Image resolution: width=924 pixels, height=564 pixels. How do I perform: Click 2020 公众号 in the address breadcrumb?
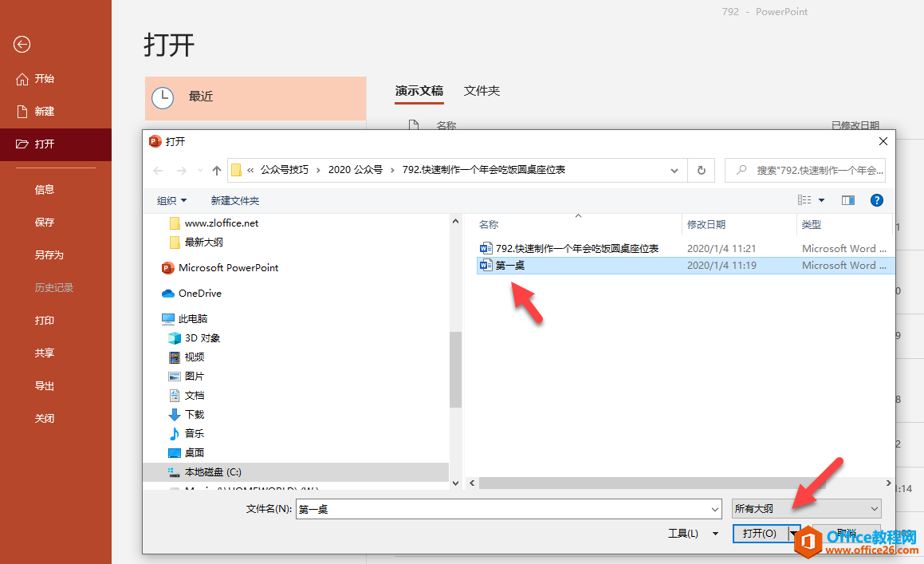[356, 170]
